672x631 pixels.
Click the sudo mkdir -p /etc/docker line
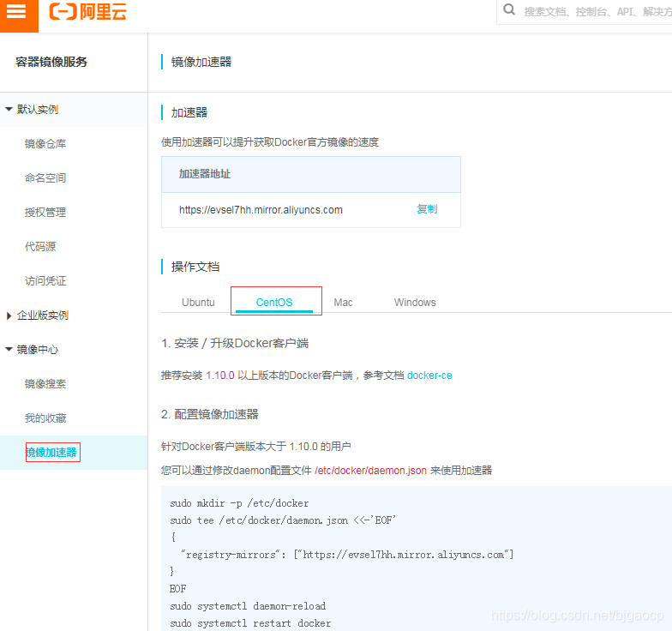click(x=239, y=503)
